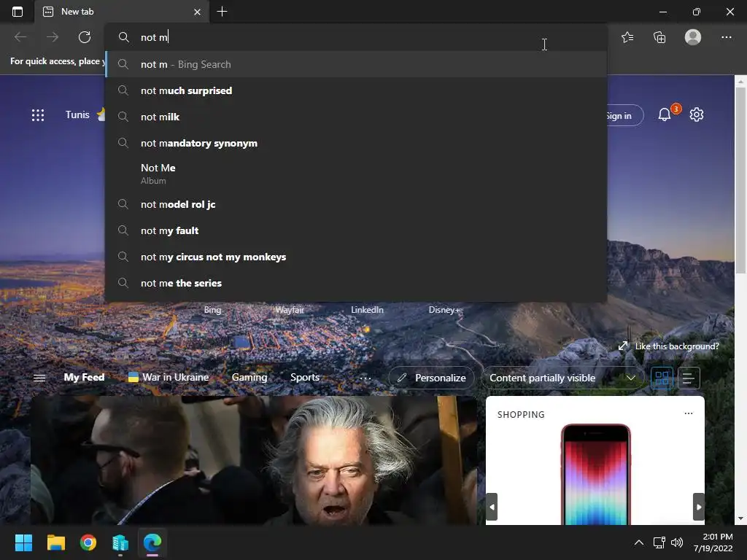747x560 pixels.
Task: Show more feed topics ellipsis
Action: coord(365,378)
